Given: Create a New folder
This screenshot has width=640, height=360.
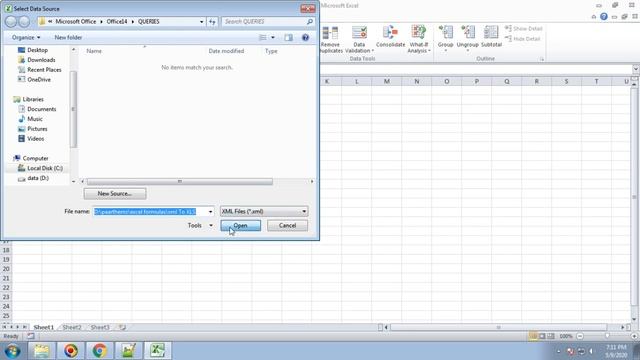Looking at the screenshot, I should (68, 38).
